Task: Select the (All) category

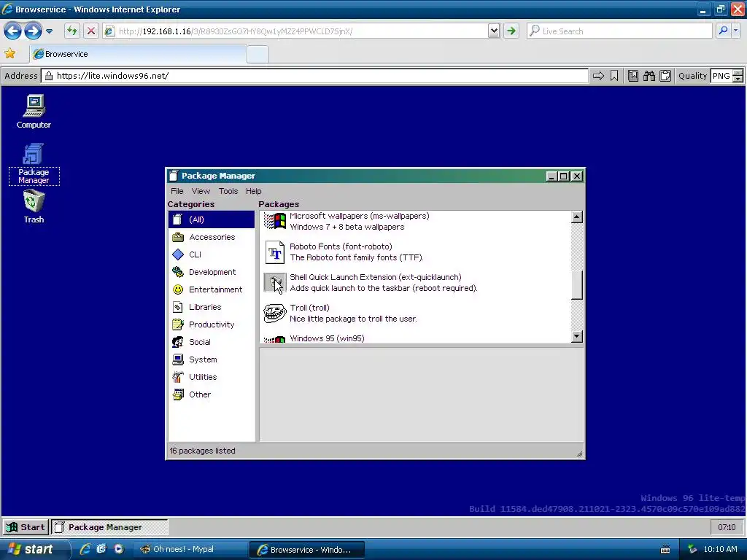Action: coord(212,219)
